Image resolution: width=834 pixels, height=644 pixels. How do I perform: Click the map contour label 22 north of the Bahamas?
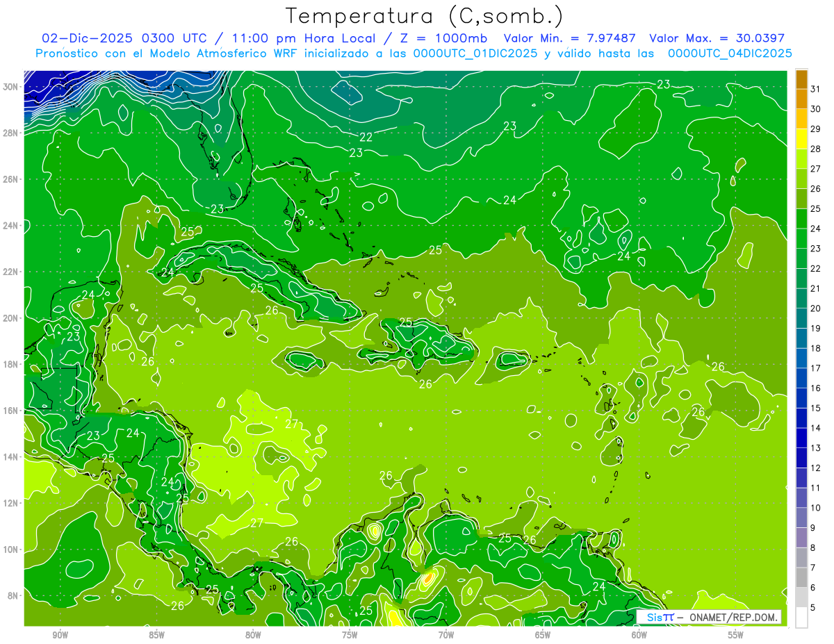pyautogui.click(x=366, y=137)
